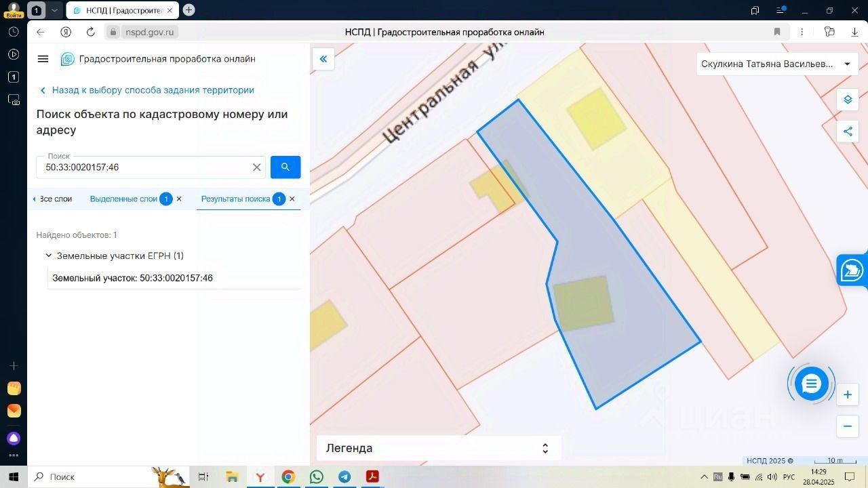Open the chat assistant bubble
Image resolution: width=868 pixels, height=488 pixels.
pyautogui.click(x=811, y=384)
